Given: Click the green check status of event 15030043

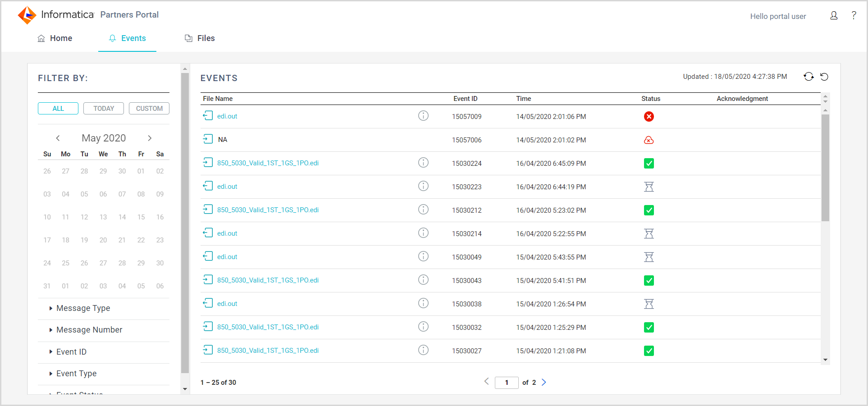Looking at the screenshot, I should tap(649, 281).
